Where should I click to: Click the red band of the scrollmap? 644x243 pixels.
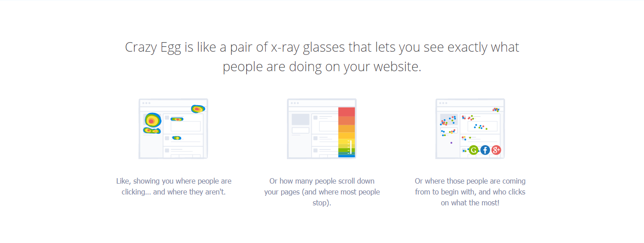(347, 112)
